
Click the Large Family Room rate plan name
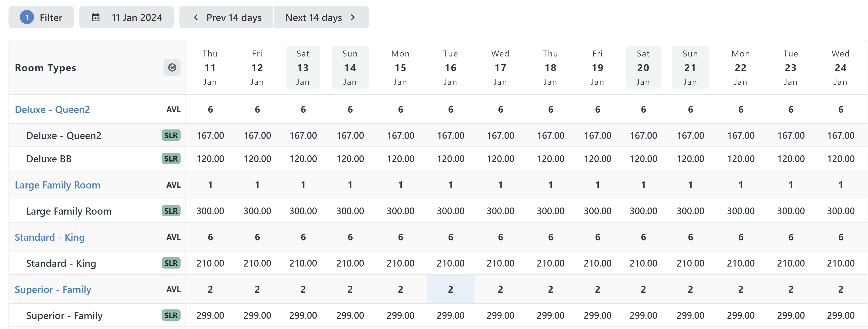click(69, 211)
